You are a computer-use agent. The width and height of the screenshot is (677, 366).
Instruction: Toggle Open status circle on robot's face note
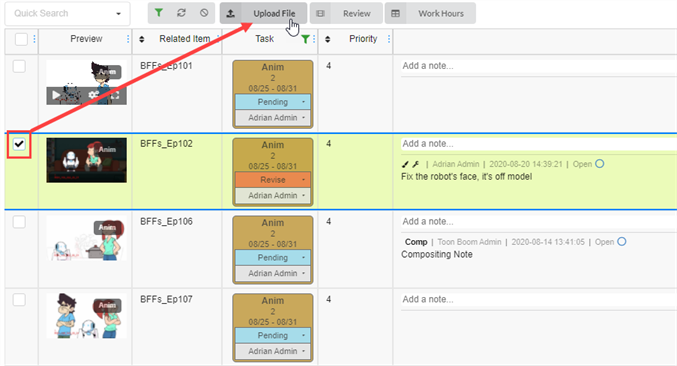pos(600,164)
